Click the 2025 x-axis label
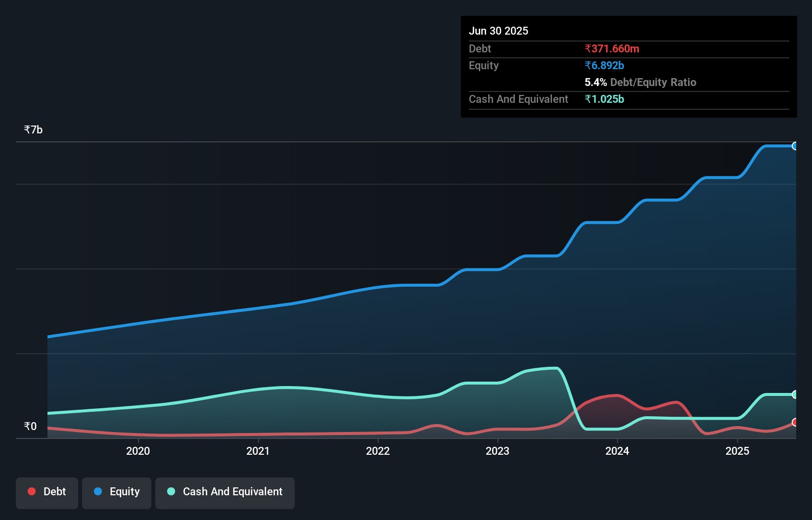This screenshot has width=812, height=520. click(737, 451)
